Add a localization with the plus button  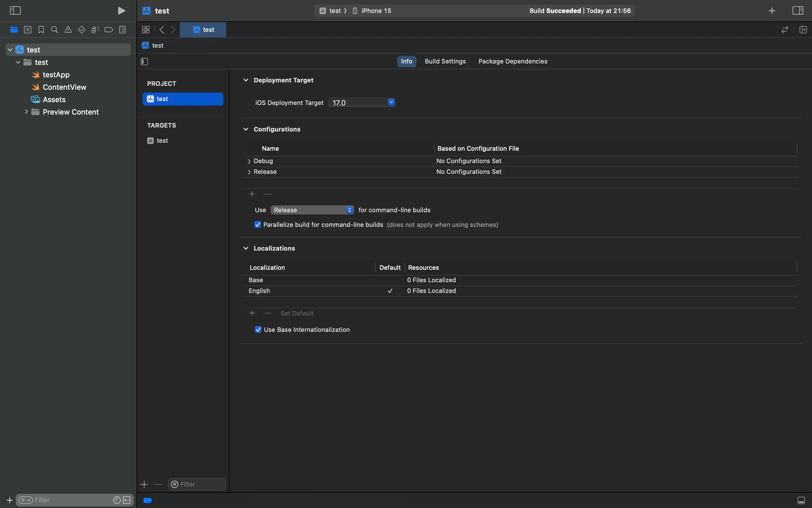click(x=252, y=313)
